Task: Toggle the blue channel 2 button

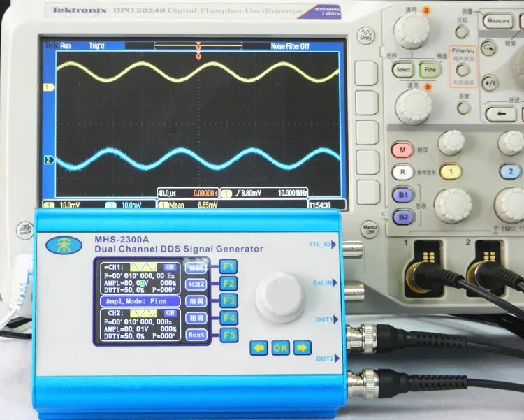Action: point(510,171)
